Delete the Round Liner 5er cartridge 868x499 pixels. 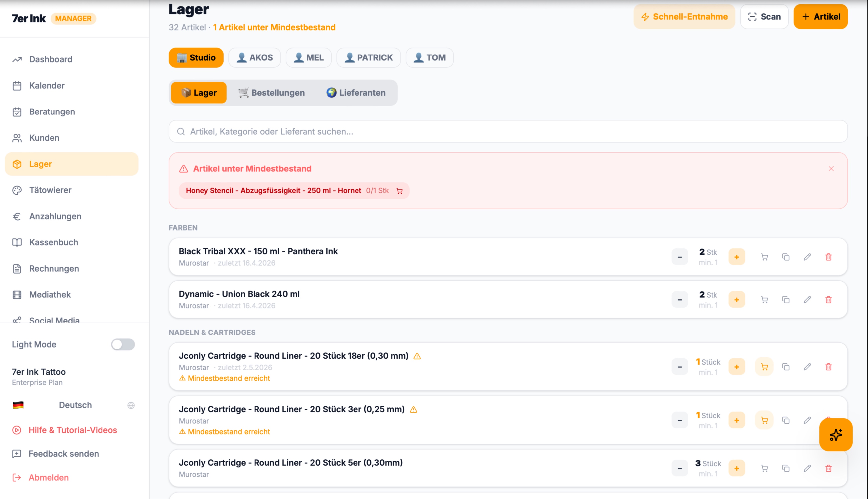(829, 468)
